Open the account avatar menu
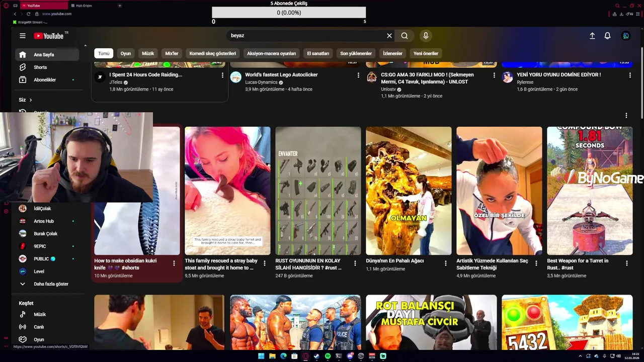 point(626,36)
